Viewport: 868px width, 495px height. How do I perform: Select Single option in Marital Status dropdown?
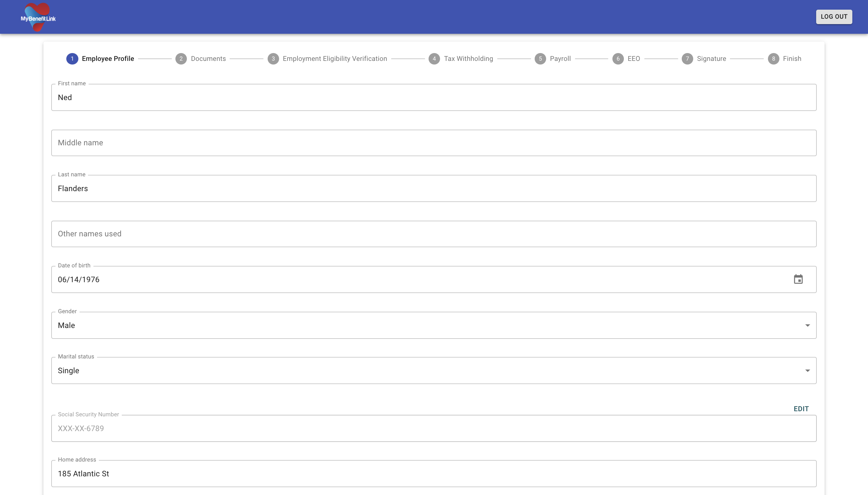[433, 370]
